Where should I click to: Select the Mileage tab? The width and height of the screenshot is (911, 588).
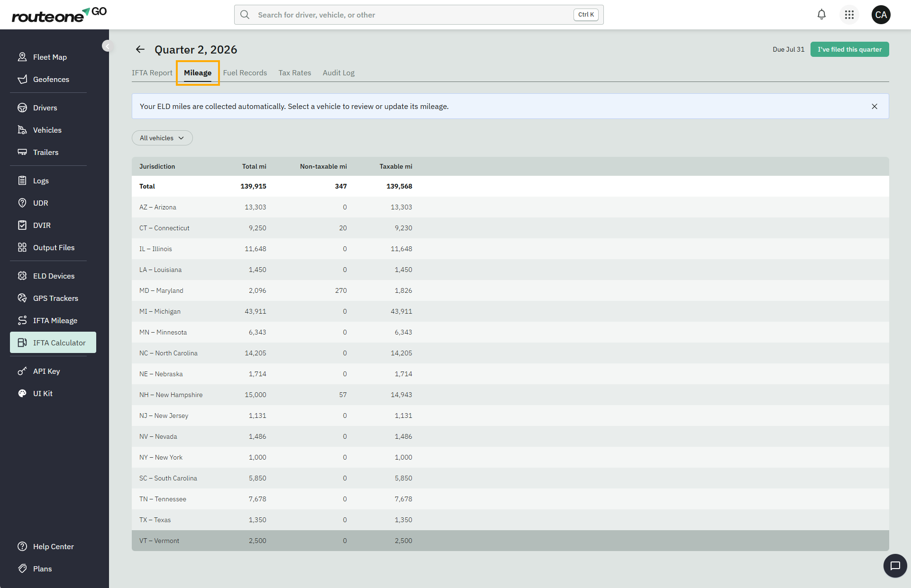coord(198,72)
